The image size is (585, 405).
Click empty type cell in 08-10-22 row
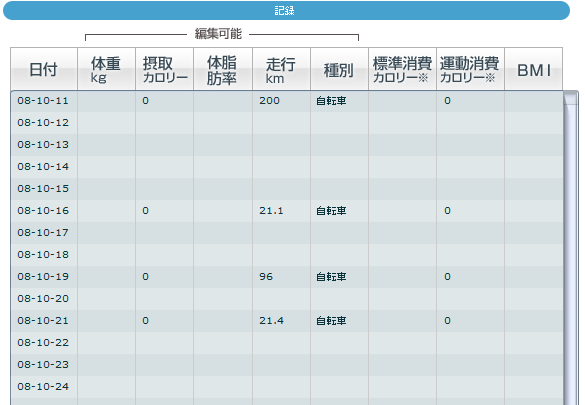[339, 343]
